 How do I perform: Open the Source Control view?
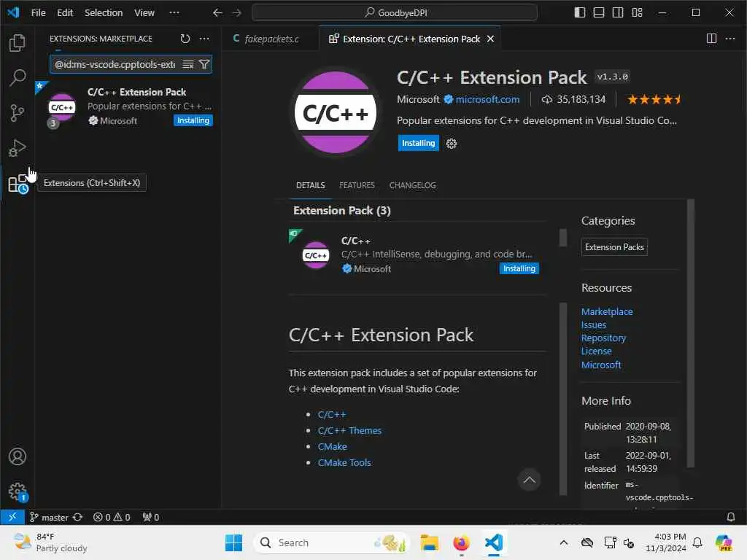coord(18,113)
